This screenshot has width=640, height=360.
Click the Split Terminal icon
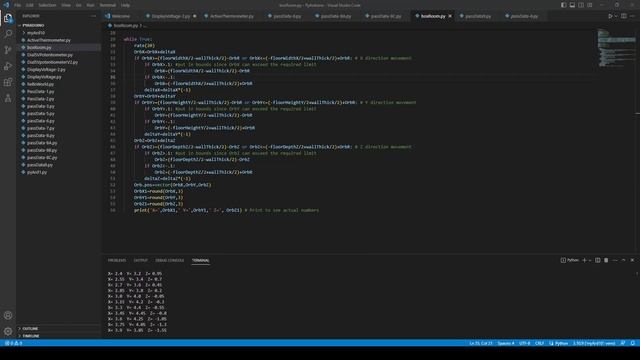[x=598, y=260]
